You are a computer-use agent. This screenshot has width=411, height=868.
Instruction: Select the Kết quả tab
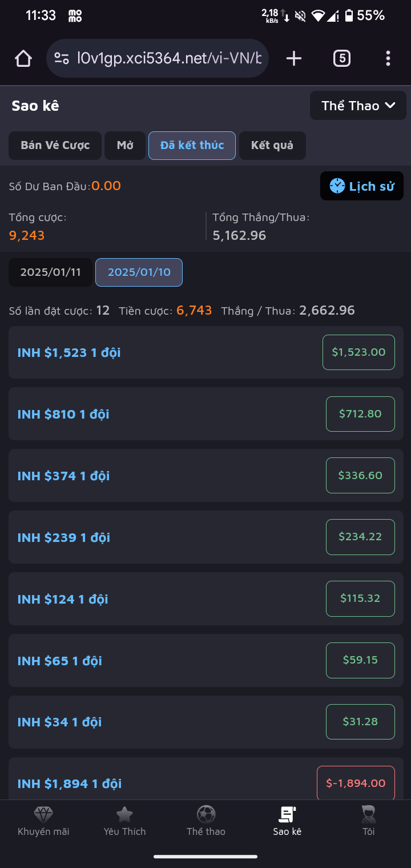point(272,146)
